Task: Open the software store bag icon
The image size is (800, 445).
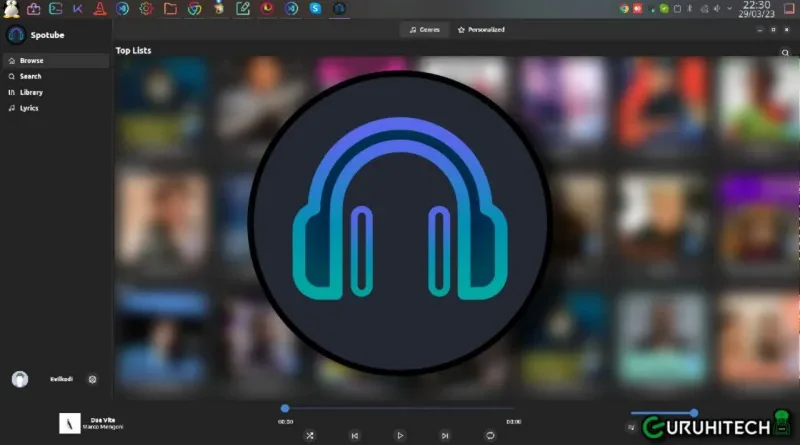Action: [x=34, y=9]
